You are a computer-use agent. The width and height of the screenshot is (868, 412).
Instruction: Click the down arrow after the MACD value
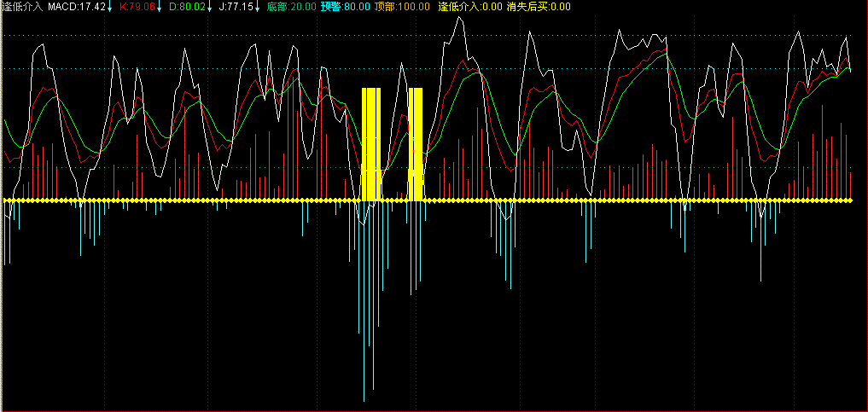[110, 8]
